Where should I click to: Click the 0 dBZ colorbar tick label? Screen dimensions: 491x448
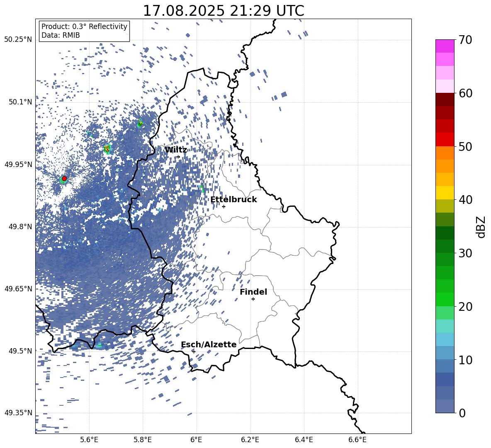tap(462, 413)
